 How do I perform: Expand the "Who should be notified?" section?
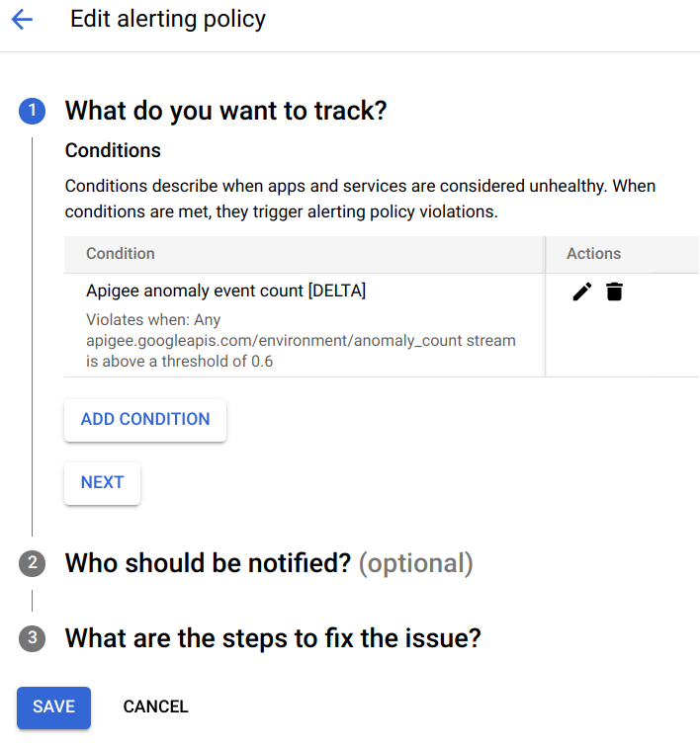coord(208,563)
